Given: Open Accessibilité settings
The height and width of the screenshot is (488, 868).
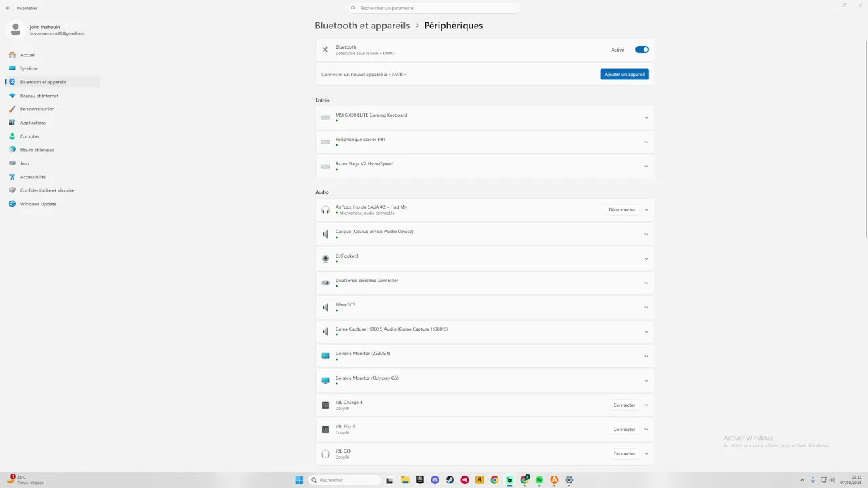Looking at the screenshot, I should tap(53, 177).
